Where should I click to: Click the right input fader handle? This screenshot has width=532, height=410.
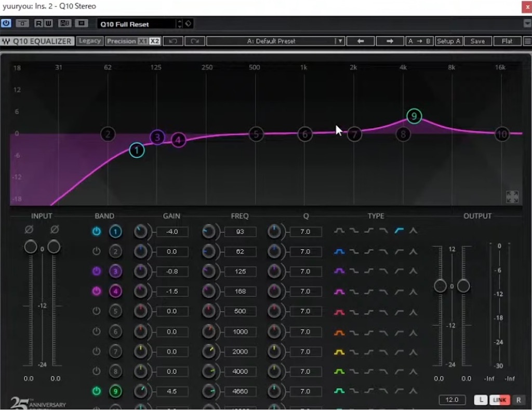click(54, 247)
